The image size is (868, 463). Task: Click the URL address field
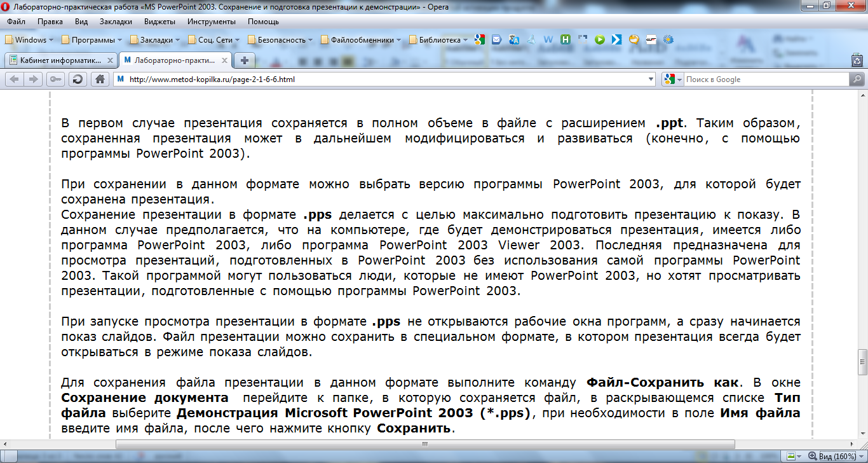tap(386, 79)
